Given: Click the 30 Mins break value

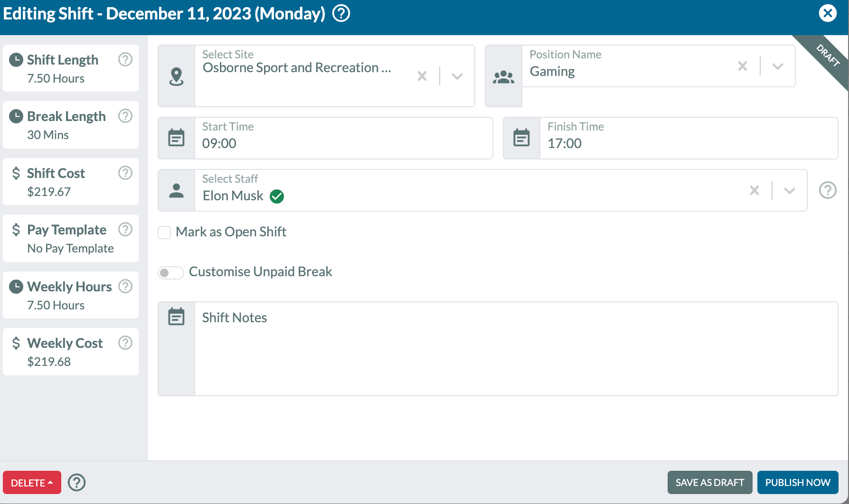Looking at the screenshot, I should 48,135.
